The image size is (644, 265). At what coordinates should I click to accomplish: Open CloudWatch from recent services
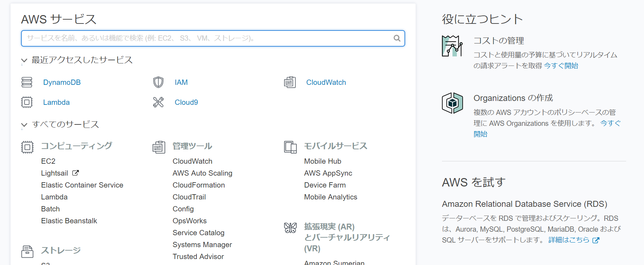[x=326, y=82]
